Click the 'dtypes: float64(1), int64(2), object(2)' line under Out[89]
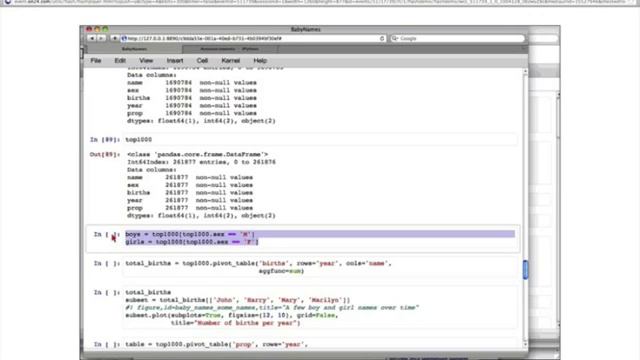 pos(201,216)
